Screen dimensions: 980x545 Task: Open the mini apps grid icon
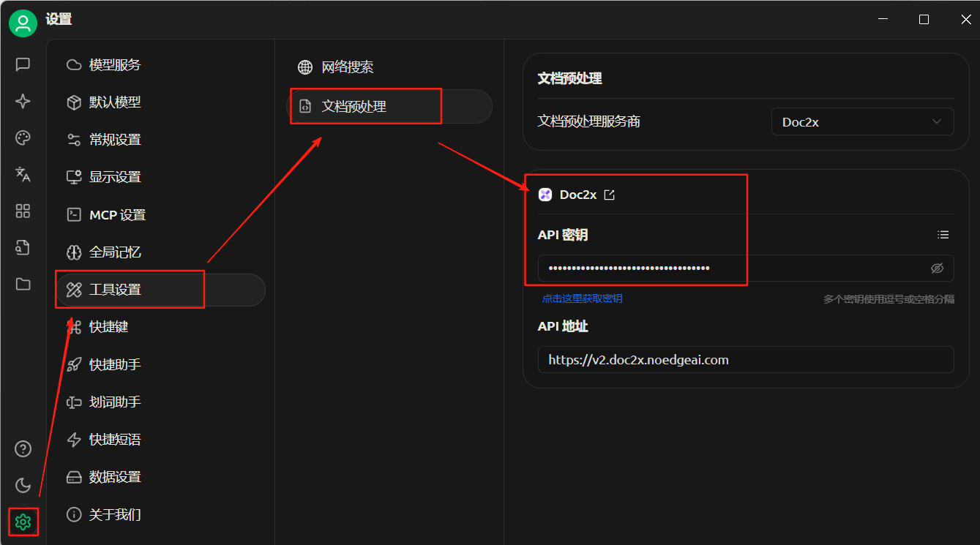point(23,211)
